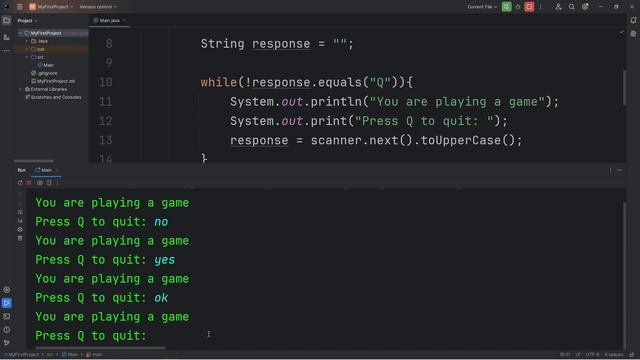Image resolution: width=640 pixels, height=360 pixels.
Task: Click line separator LF in status bar
Action: click(578, 355)
